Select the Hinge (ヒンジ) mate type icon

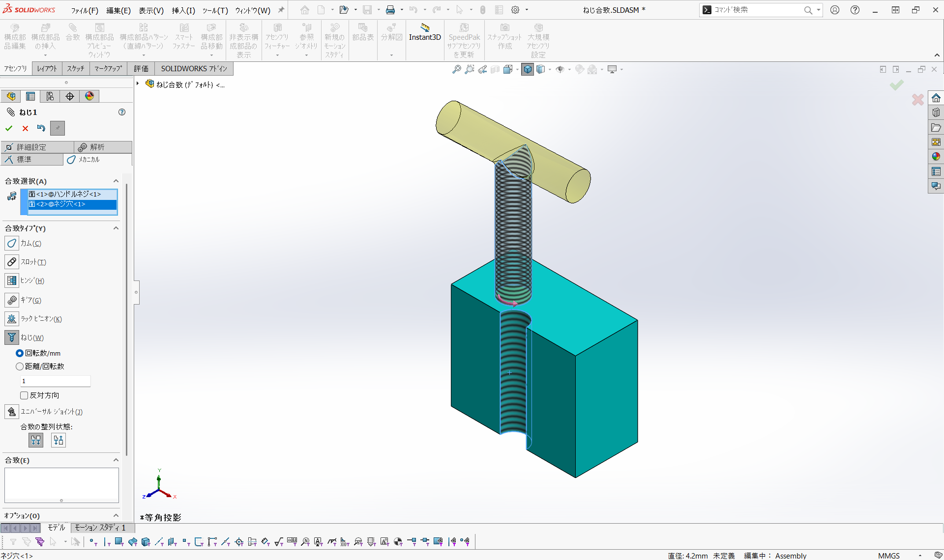pos(12,280)
